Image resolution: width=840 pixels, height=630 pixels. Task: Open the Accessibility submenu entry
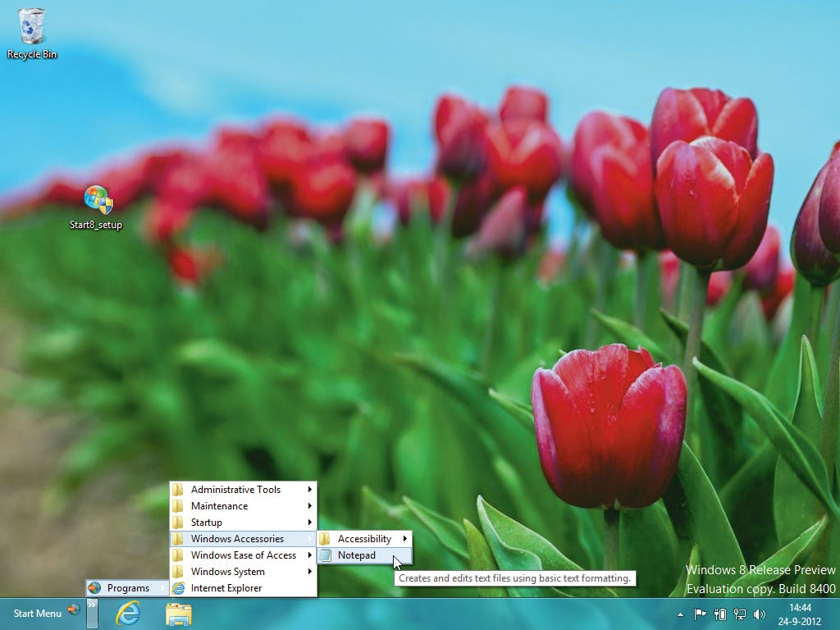pyautogui.click(x=365, y=539)
